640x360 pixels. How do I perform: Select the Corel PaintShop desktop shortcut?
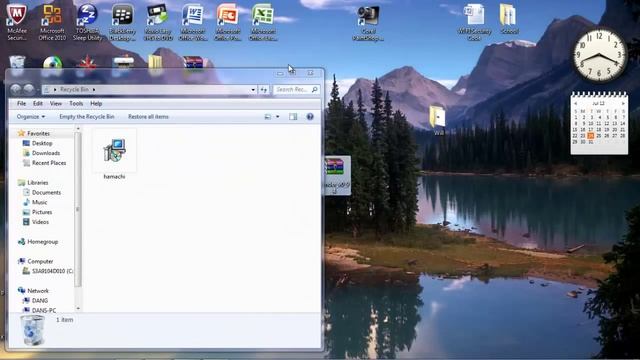368,23
